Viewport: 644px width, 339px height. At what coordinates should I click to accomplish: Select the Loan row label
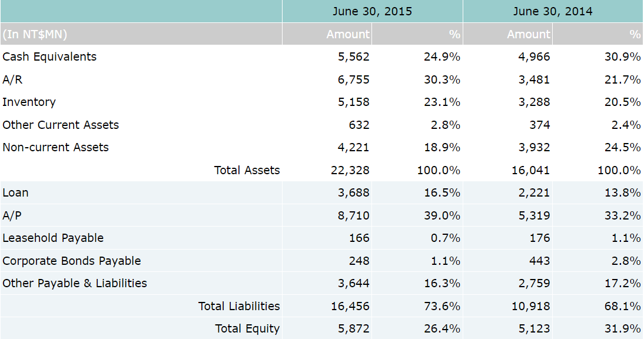[15, 192]
